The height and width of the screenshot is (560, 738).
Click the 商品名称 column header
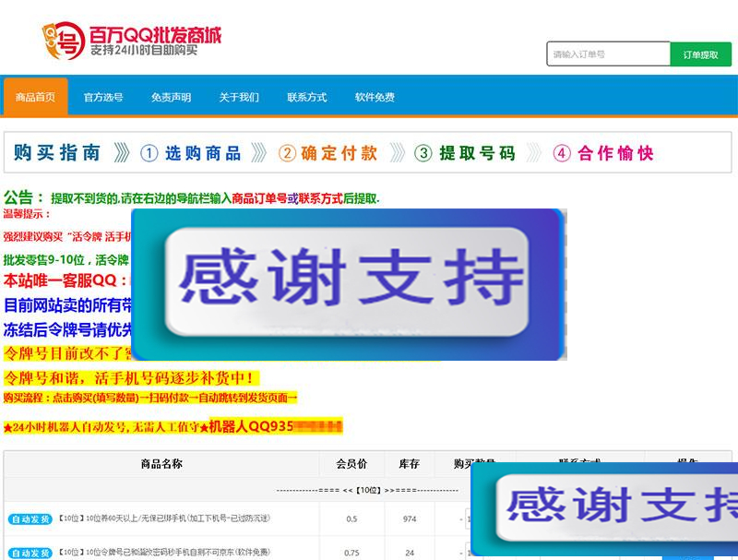click(161, 464)
